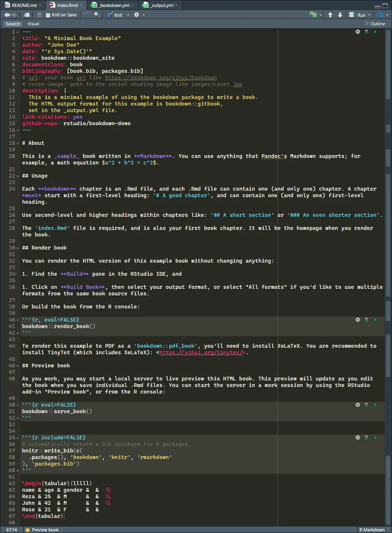Click 'bookdown::serve_book()' code line
The width and height of the screenshot is (392, 533).
pos(57,411)
